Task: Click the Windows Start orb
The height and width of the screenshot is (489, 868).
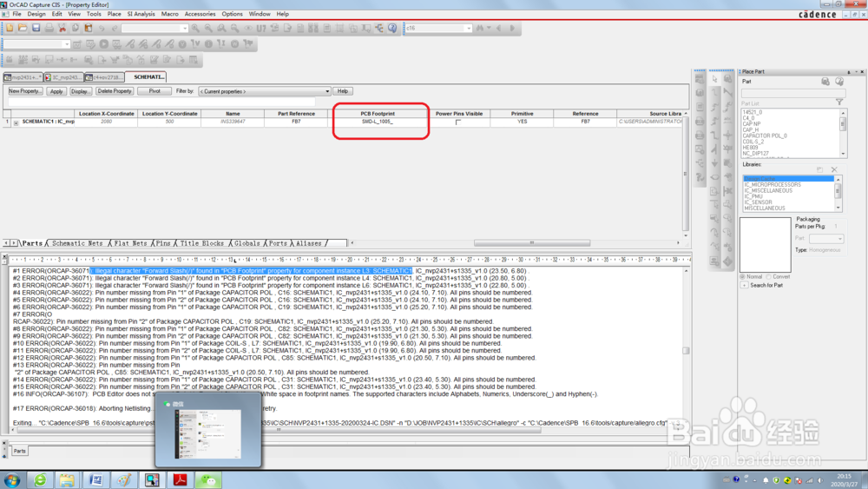Action: (x=12, y=479)
